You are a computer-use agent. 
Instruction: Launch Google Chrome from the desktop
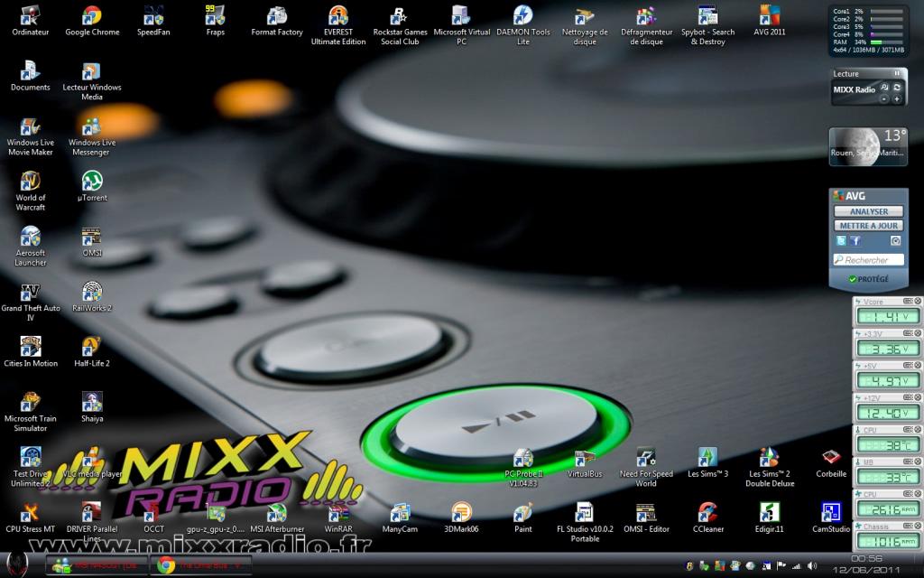pyautogui.click(x=92, y=21)
